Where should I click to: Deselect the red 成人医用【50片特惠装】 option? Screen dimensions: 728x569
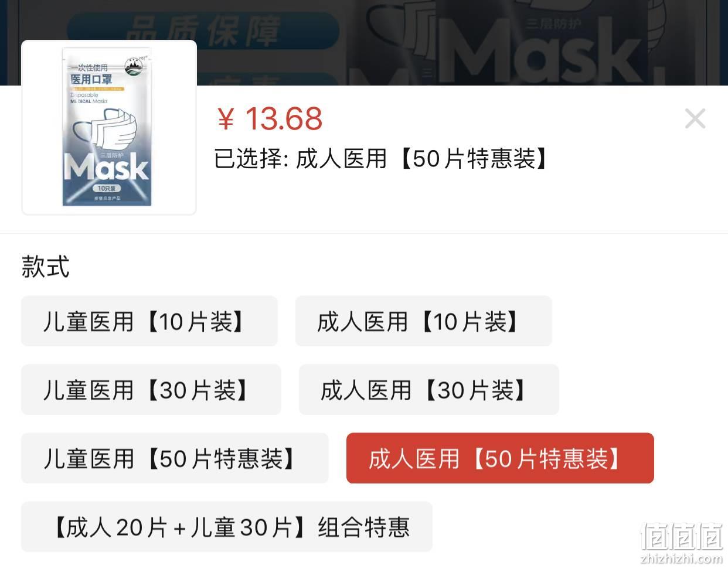500,458
